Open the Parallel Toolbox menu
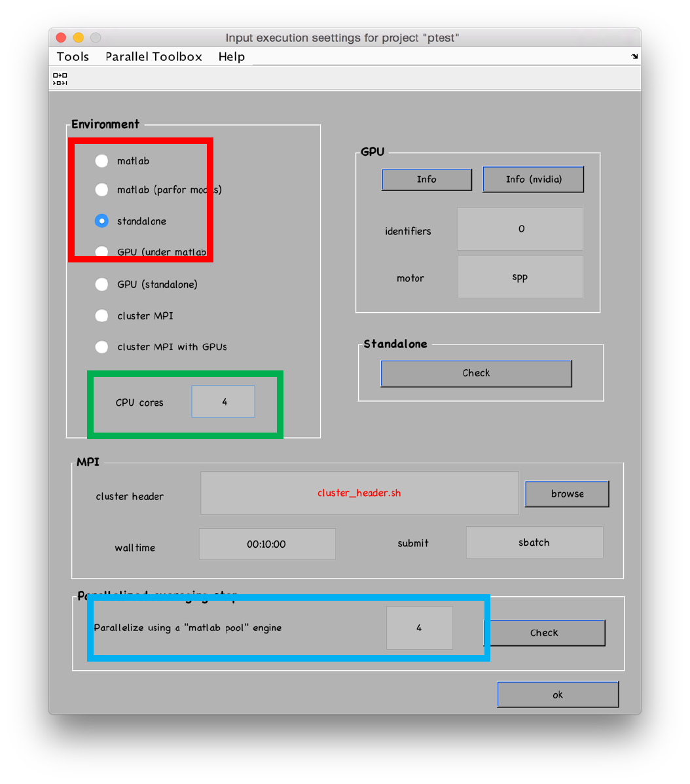The height and width of the screenshot is (784, 690). click(x=153, y=56)
